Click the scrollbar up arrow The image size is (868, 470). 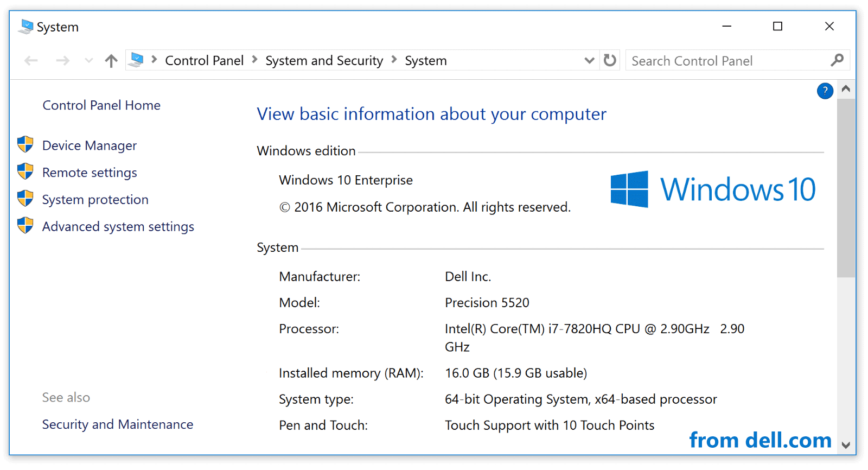[x=845, y=89]
